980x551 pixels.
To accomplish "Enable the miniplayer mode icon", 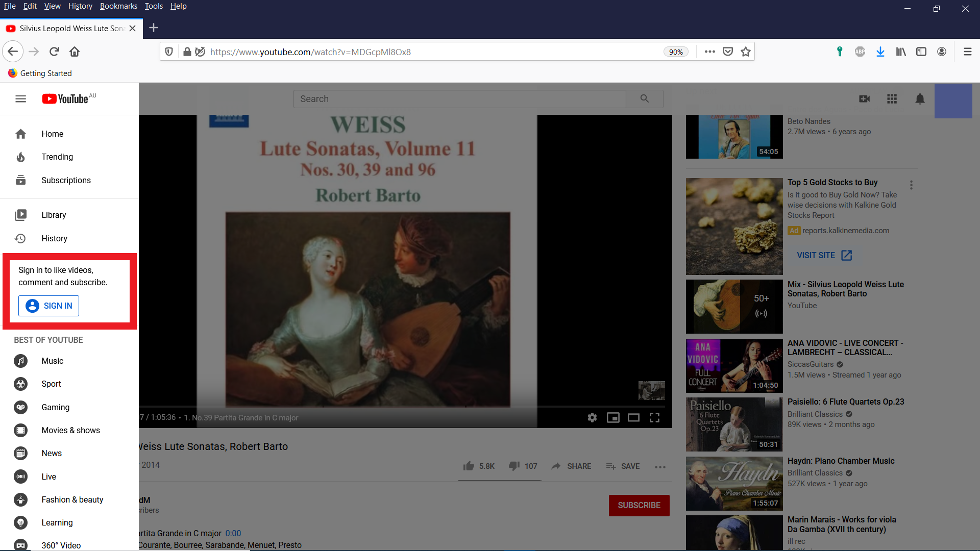I will pyautogui.click(x=613, y=418).
